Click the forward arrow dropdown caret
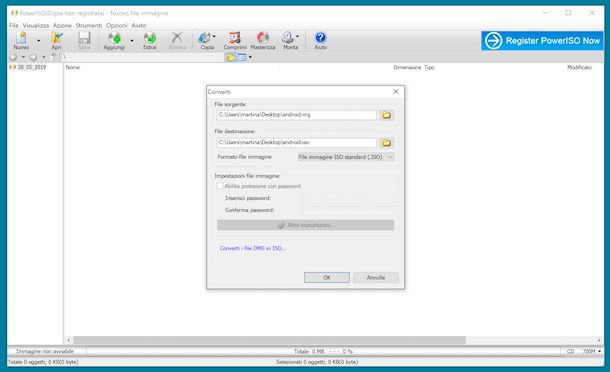Screen dimensions: 610x372 tap(43, 57)
